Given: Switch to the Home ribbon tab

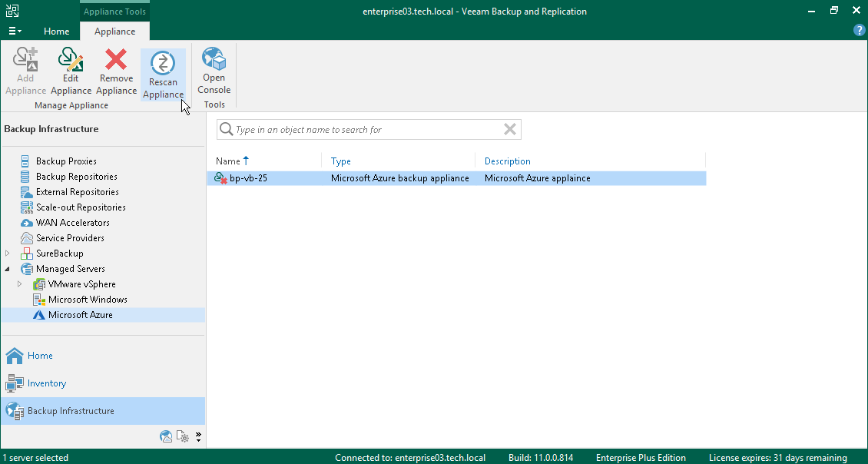Looking at the screenshot, I should point(57,31).
